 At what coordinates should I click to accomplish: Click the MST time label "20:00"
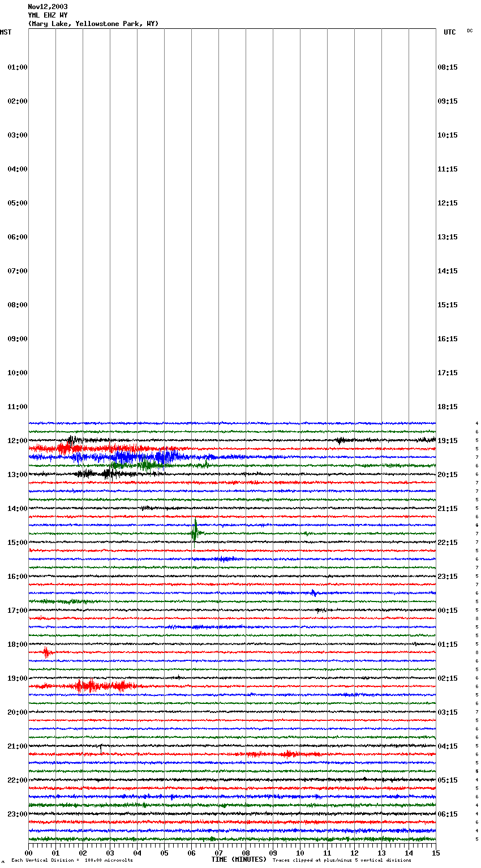pos(18,712)
